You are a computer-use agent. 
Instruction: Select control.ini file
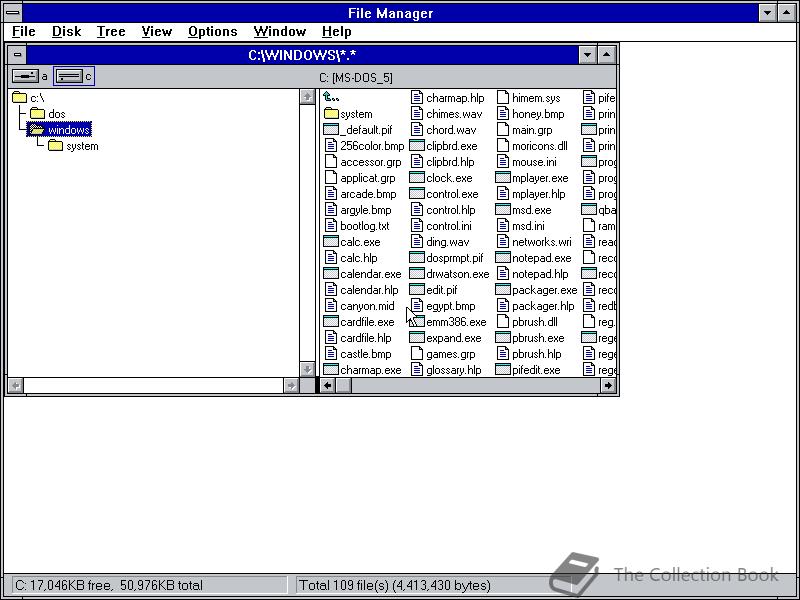click(441, 226)
